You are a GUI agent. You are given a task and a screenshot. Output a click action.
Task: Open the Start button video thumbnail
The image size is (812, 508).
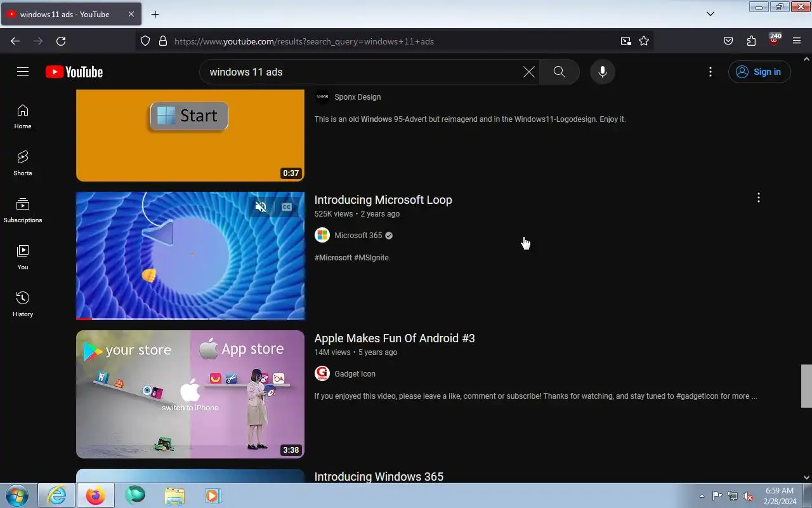coord(190,135)
